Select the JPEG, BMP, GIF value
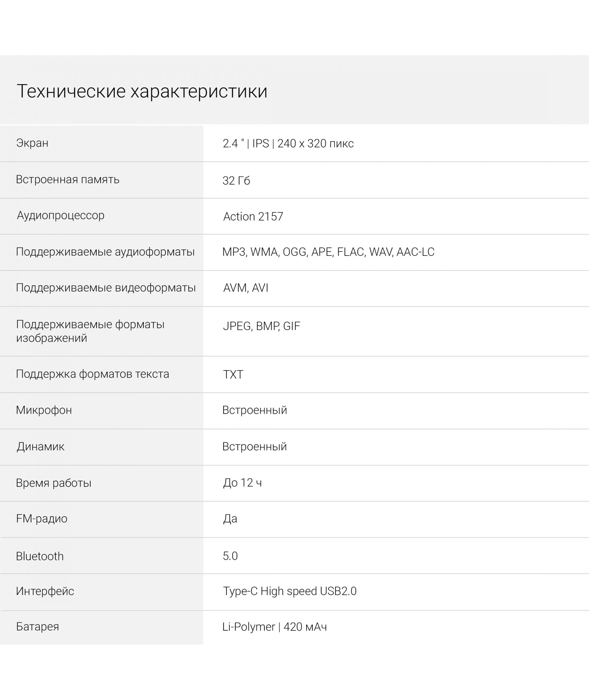 (x=261, y=326)
